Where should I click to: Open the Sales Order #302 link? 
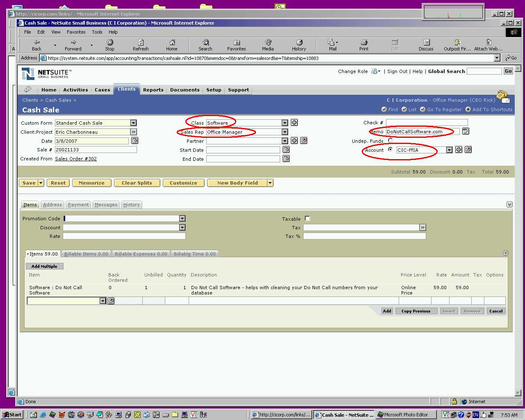click(76, 159)
